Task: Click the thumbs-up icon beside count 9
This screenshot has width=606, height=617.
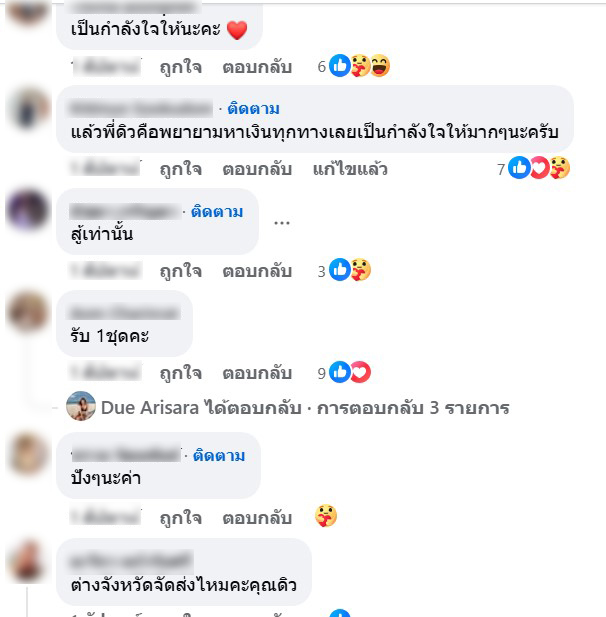Action: tap(340, 372)
